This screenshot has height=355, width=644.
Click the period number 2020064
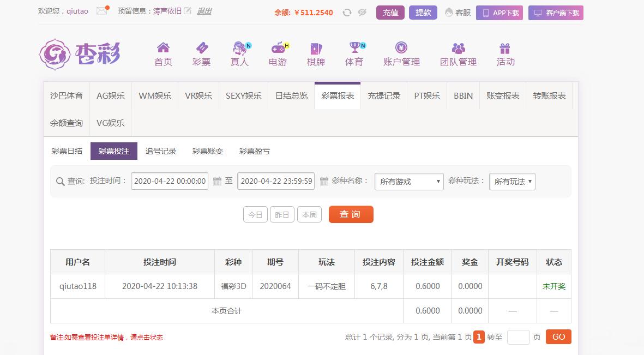(x=275, y=286)
